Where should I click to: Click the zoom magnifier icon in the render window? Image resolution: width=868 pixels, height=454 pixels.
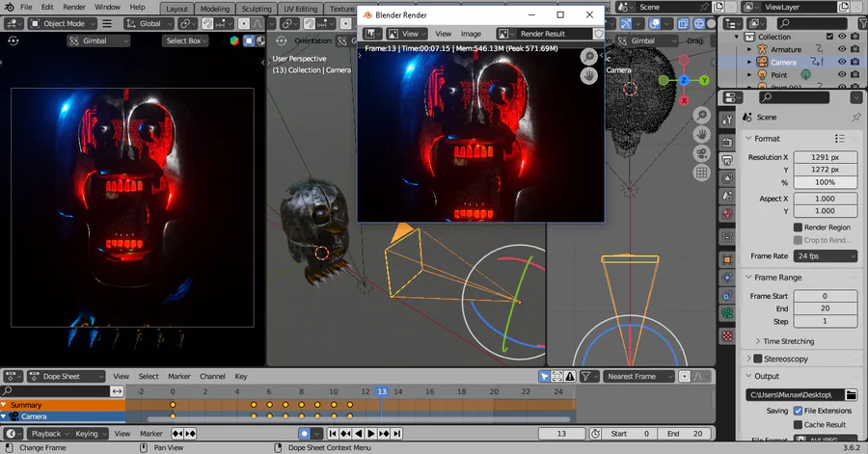pos(587,57)
